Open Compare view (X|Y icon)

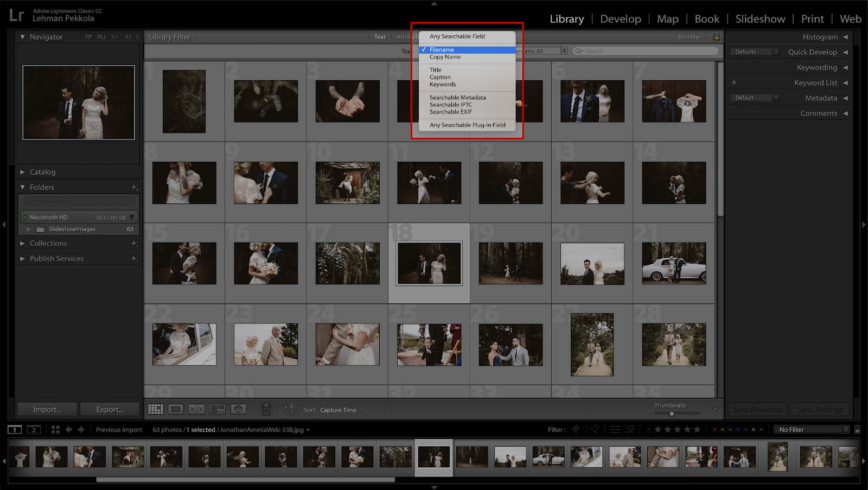point(196,409)
